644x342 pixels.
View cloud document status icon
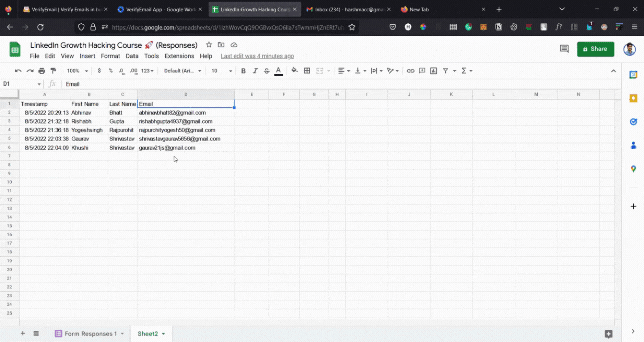pos(234,45)
